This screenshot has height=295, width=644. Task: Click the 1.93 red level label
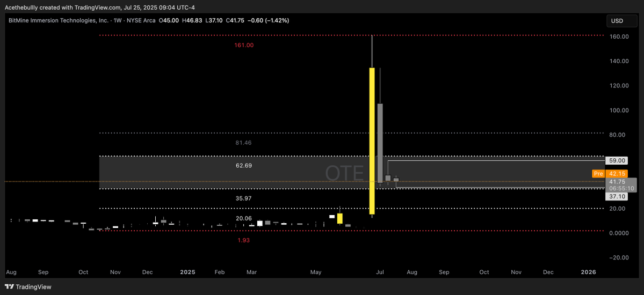click(x=243, y=240)
